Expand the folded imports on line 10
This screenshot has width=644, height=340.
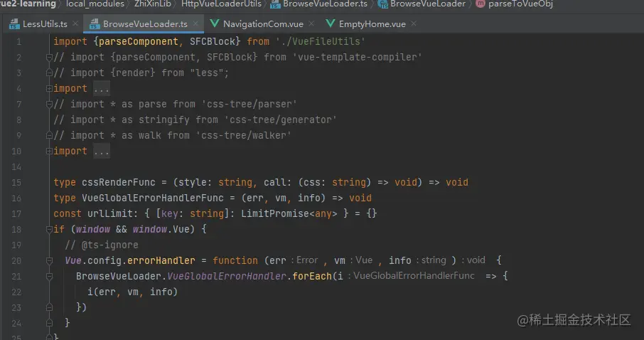49,151
